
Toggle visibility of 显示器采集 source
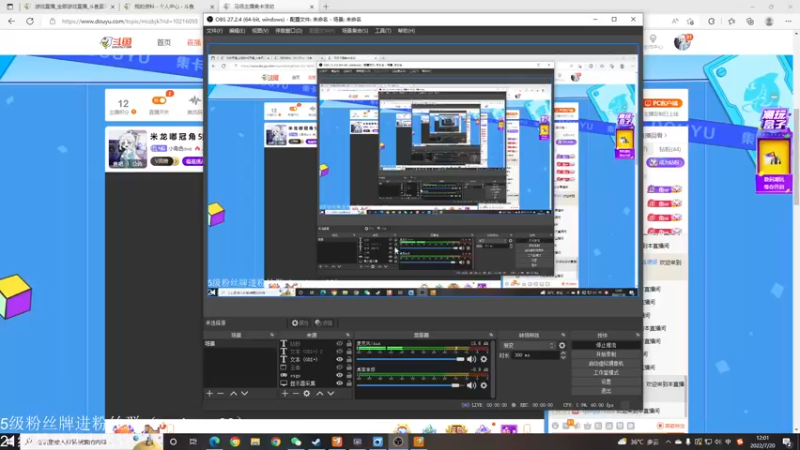pyautogui.click(x=339, y=383)
